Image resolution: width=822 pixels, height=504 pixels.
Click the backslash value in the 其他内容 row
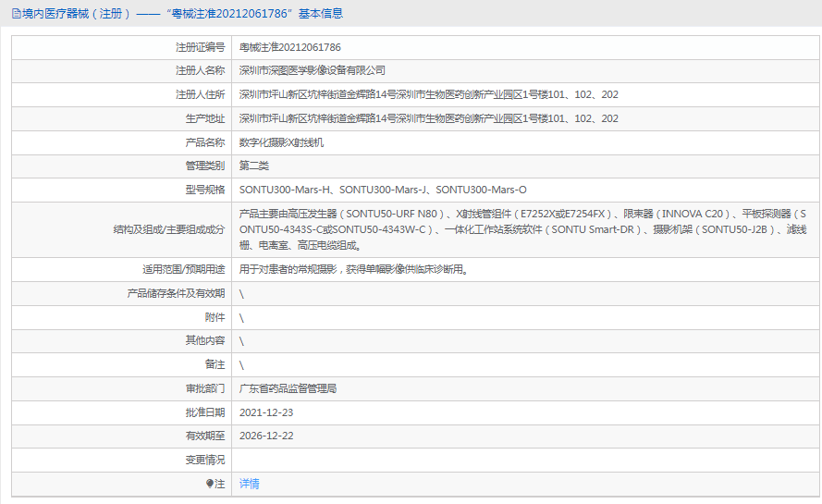click(241, 341)
